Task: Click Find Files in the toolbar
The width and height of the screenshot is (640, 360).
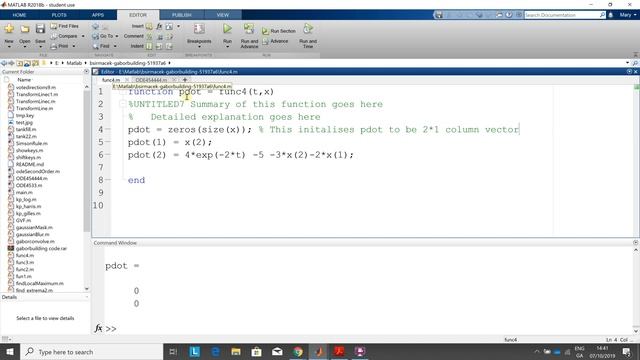Action: 64,26
